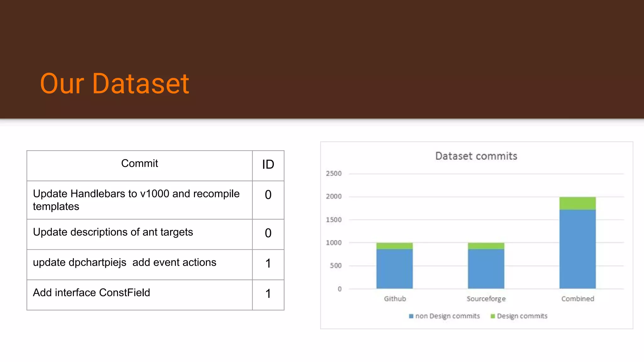Click the Combined axis label
This screenshot has width=644, height=362.
pos(578,299)
